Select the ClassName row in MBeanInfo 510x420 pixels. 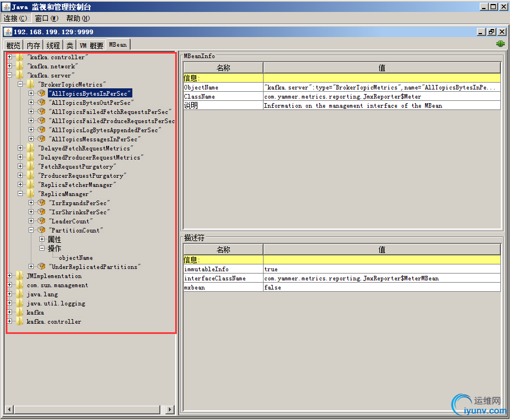pyautogui.click(x=342, y=96)
